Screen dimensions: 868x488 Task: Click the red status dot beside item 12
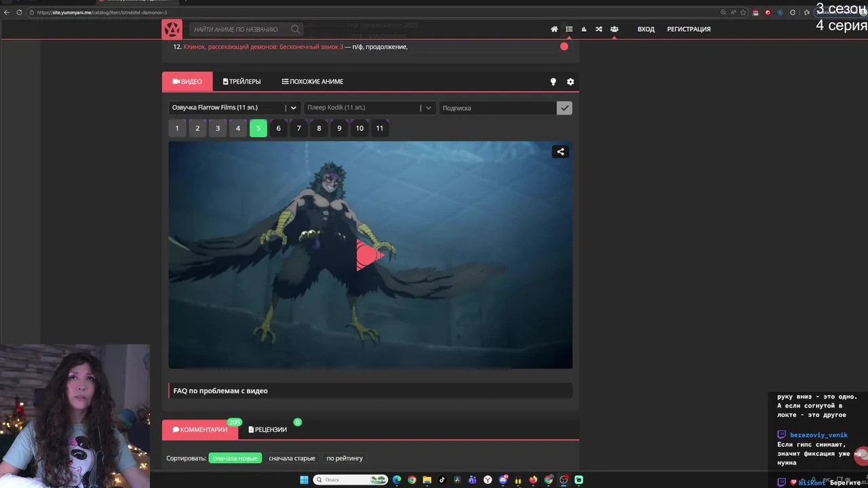coord(564,47)
